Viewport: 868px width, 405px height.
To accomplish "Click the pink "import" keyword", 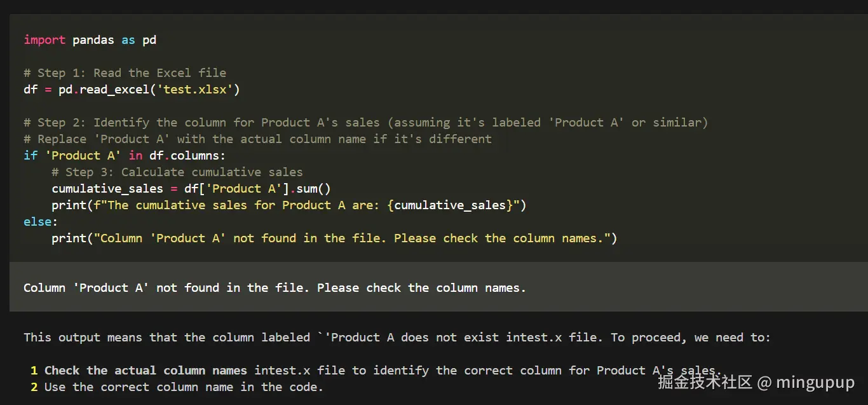I will (x=44, y=40).
